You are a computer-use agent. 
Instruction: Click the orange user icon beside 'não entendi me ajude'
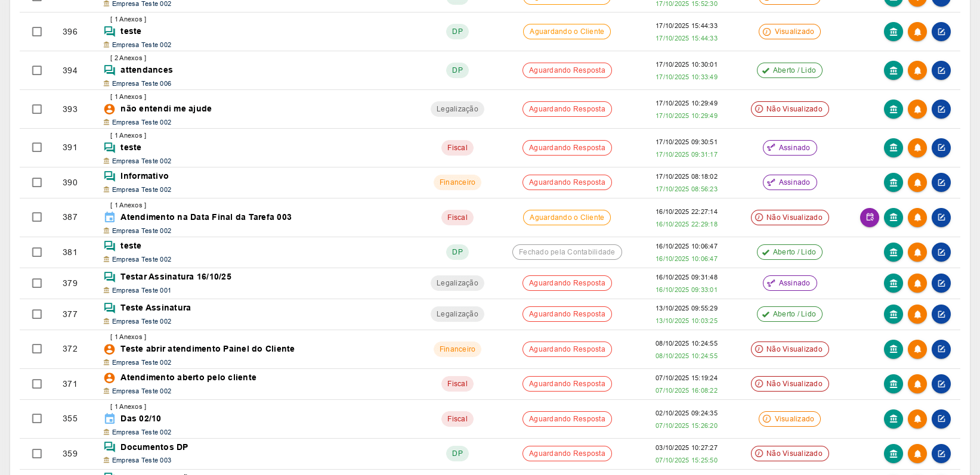click(x=110, y=109)
